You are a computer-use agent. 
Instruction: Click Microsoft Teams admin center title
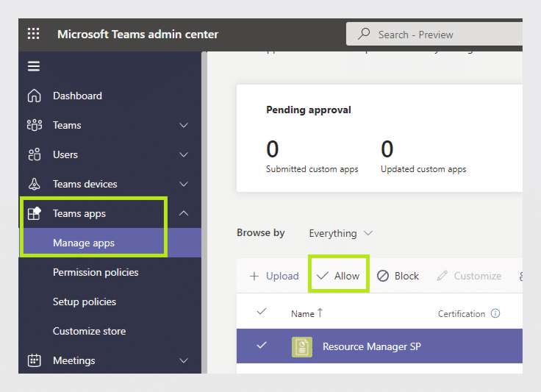(137, 34)
